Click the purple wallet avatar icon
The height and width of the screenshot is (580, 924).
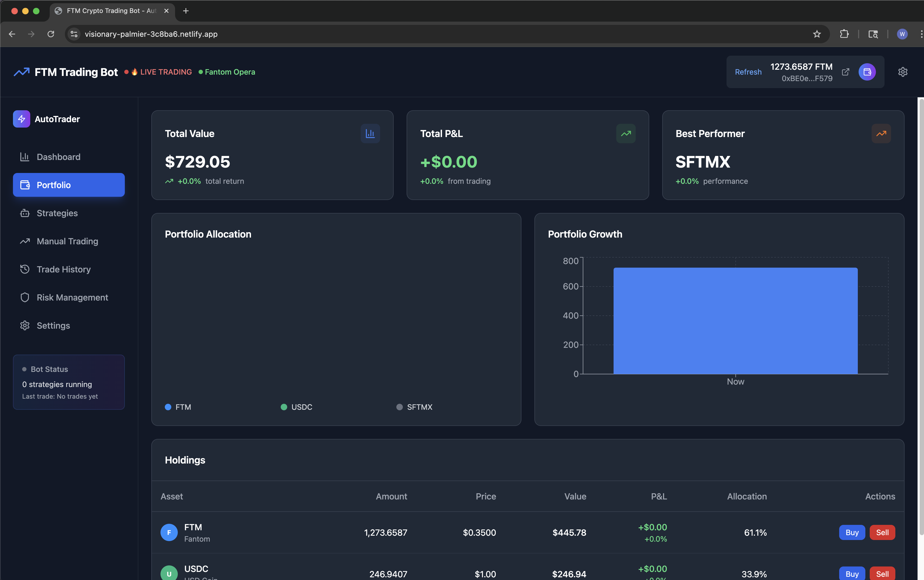tap(867, 72)
